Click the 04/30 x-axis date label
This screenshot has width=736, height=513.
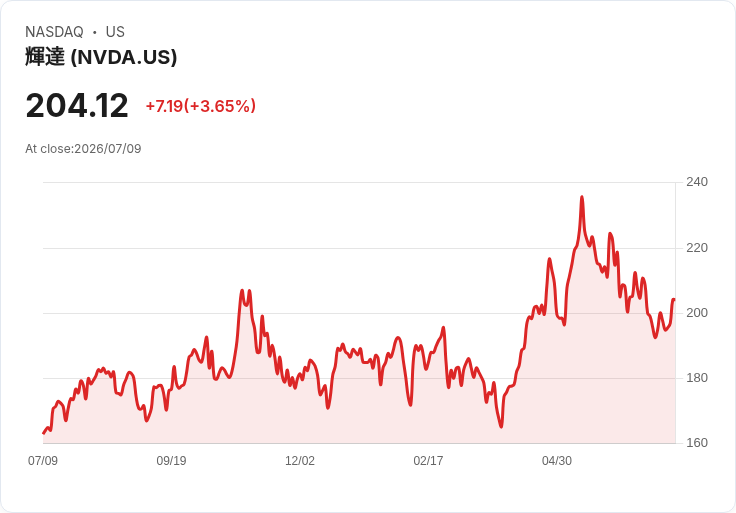(x=557, y=461)
